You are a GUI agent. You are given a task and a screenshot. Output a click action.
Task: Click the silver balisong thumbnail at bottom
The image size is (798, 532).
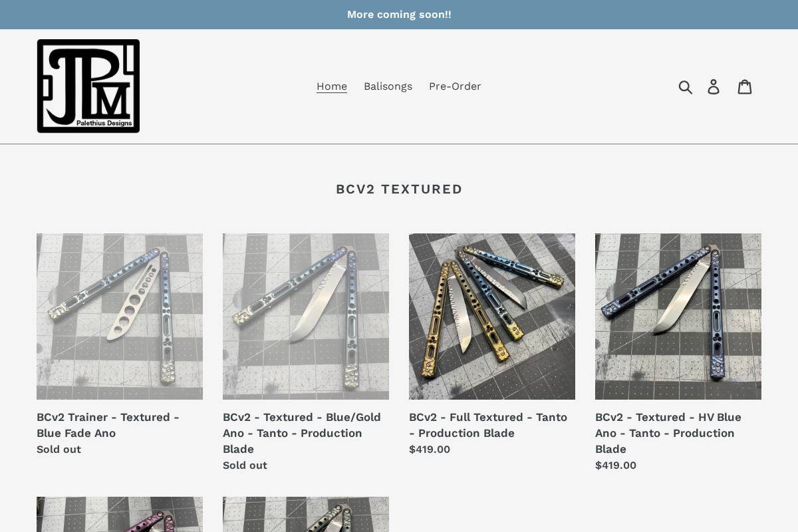pos(306,515)
